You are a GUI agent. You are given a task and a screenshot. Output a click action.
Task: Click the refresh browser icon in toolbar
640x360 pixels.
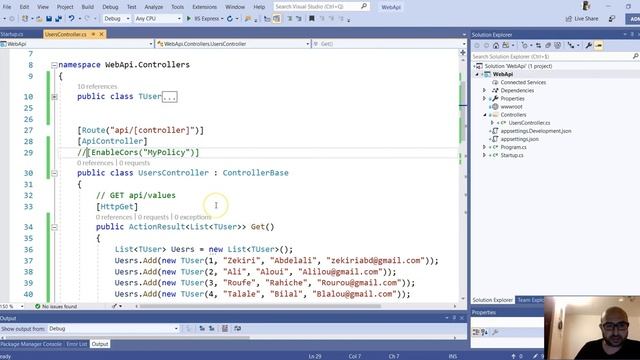point(230,19)
